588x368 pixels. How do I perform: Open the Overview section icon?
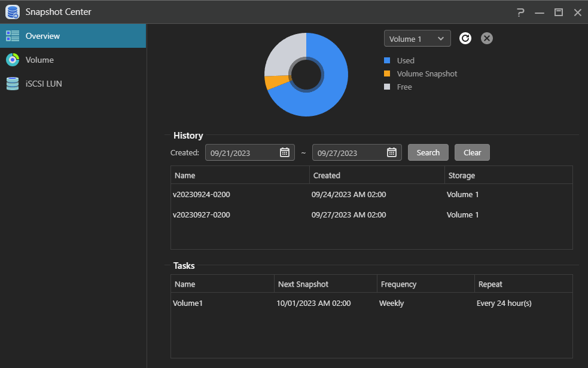tap(13, 36)
